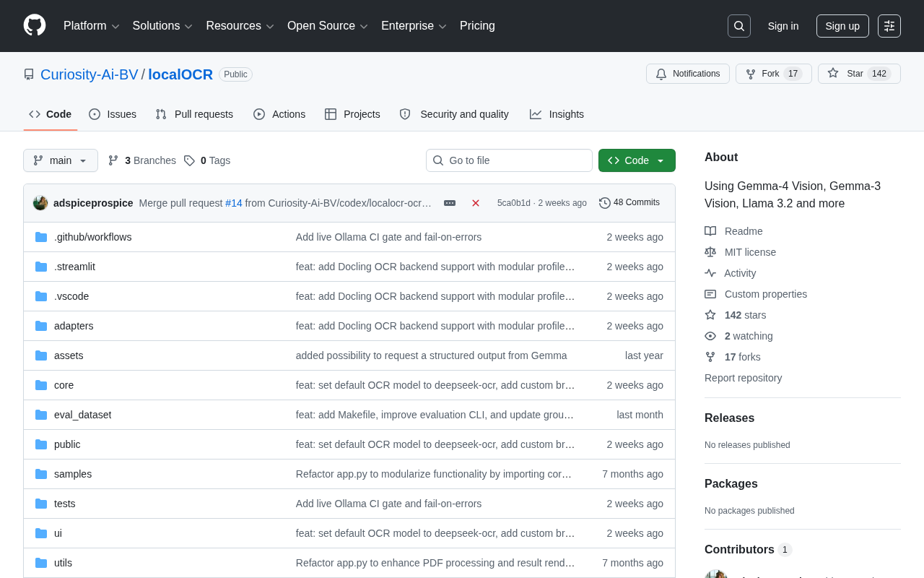
Task: Open the eval_dataset commit message about Makefile
Action: [x=435, y=415]
